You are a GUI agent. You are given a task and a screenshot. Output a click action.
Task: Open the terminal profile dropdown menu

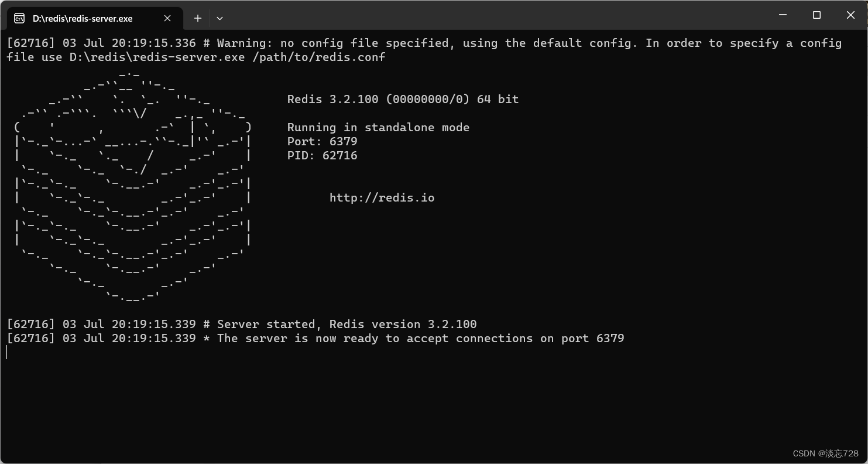tap(219, 18)
